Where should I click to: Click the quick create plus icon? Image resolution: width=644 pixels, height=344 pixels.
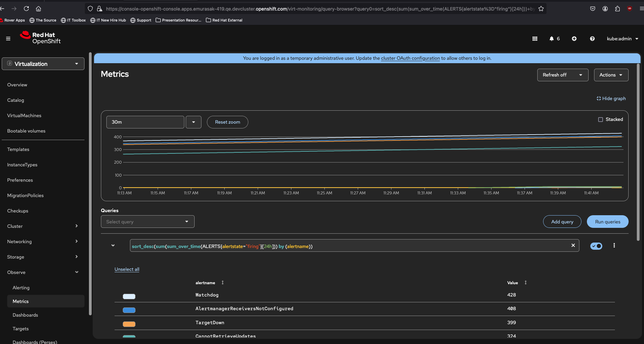click(574, 39)
